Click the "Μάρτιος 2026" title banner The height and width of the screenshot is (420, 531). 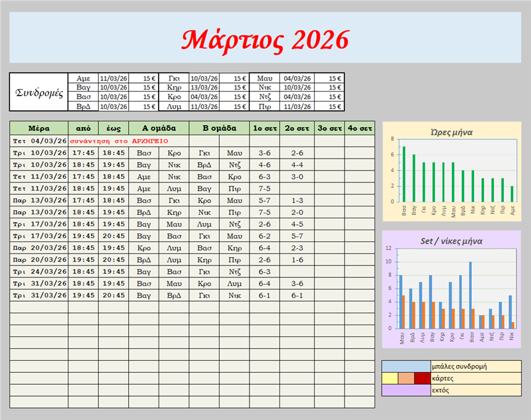tap(265, 39)
